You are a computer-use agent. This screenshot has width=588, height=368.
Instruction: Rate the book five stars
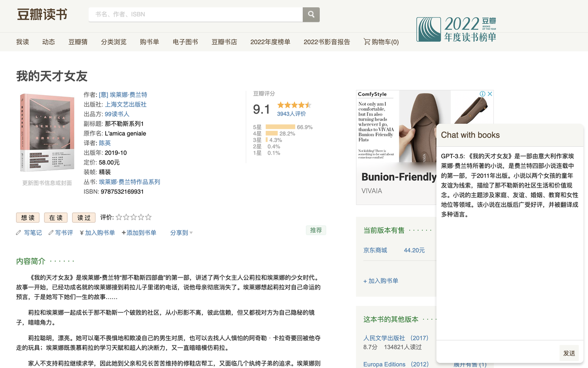[x=148, y=217]
